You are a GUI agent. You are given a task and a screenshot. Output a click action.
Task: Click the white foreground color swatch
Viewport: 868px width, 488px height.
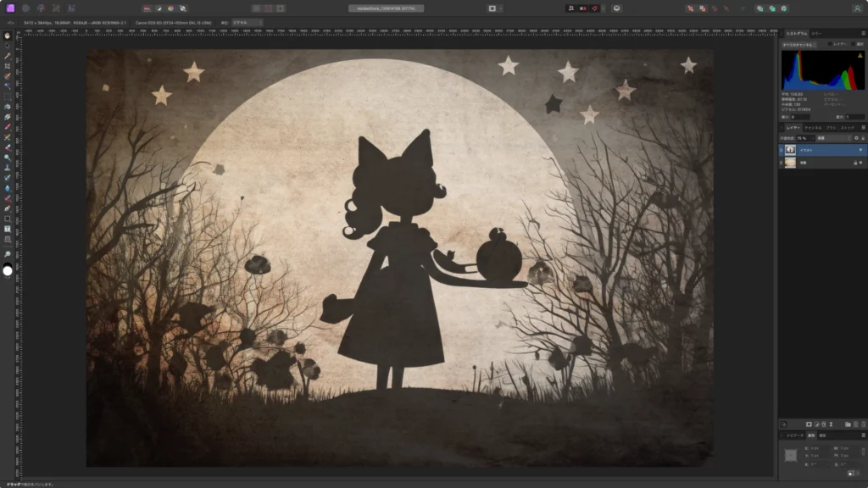pos(8,271)
